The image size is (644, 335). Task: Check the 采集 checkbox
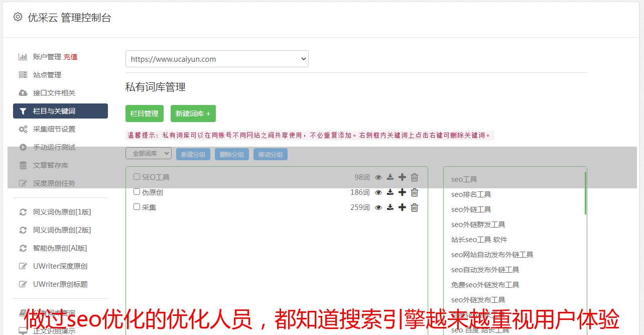(137, 207)
